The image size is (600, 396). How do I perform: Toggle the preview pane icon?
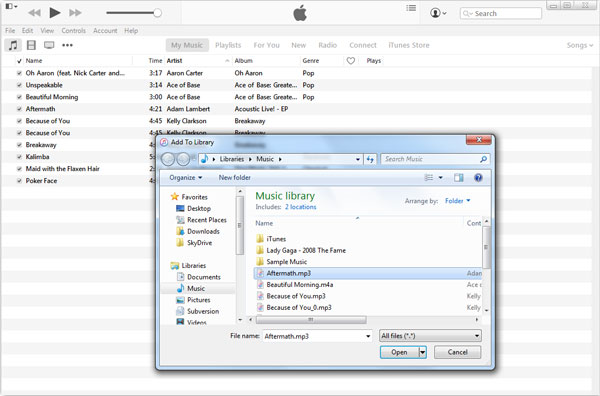[x=458, y=178]
